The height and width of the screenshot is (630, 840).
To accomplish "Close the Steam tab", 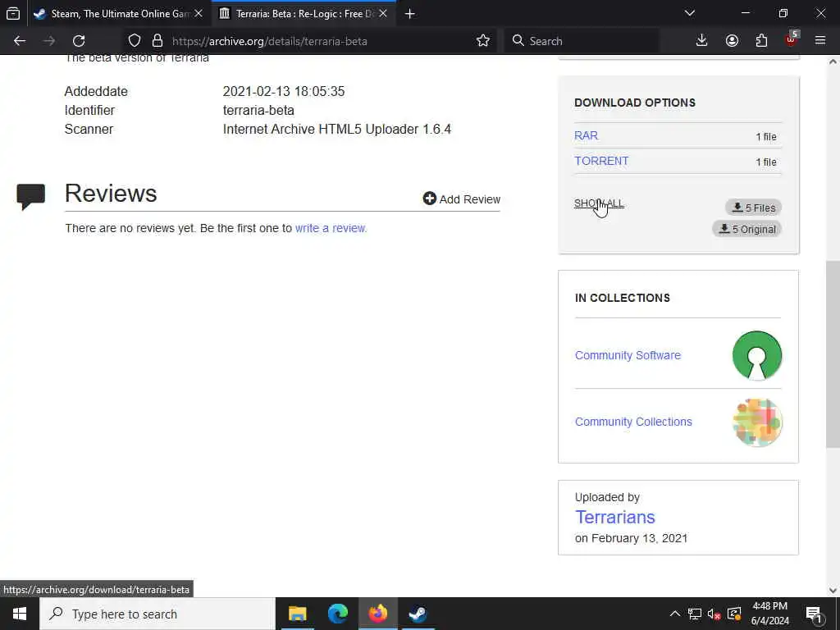I will (x=199, y=14).
